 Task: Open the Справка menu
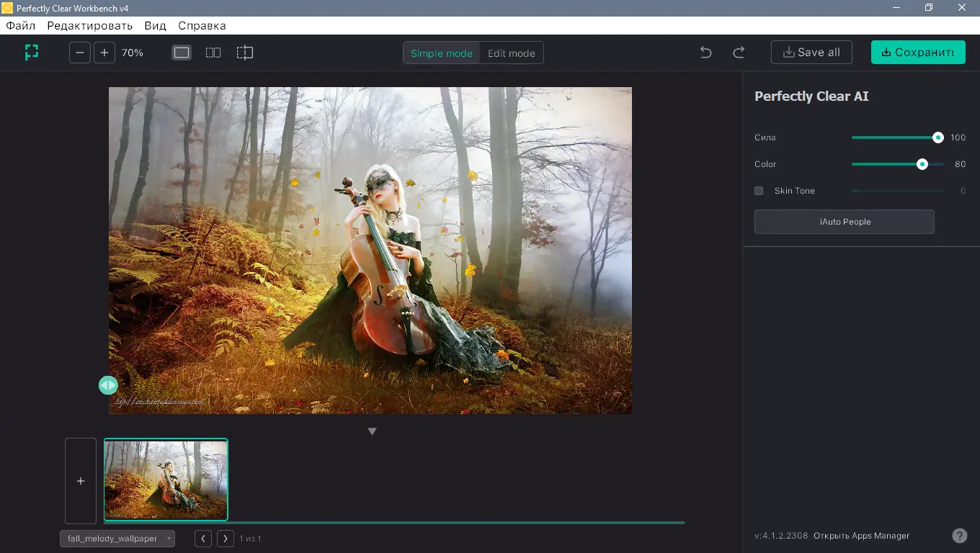tap(202, 25)
